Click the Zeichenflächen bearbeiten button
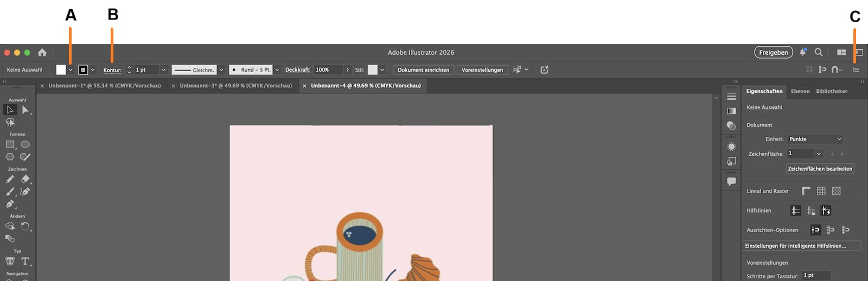This screenshot has height=281, width=868. pyautogui.click(x=820, y=169)
